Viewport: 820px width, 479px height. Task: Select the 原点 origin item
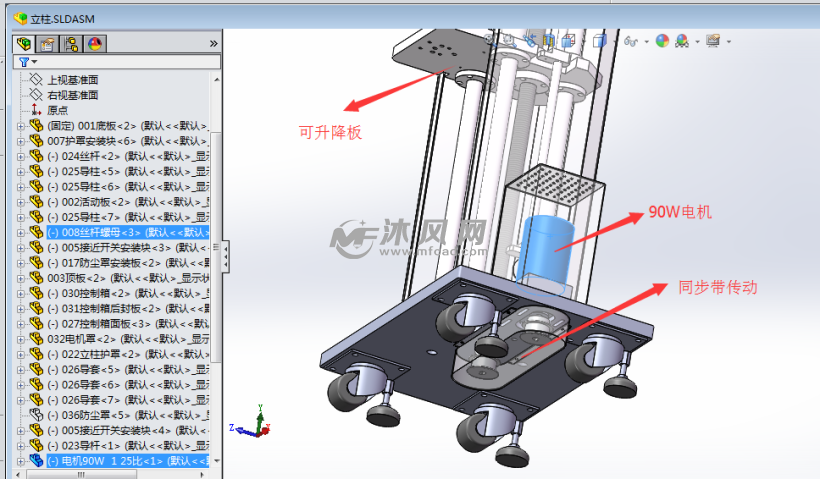(x=57, y=110)
